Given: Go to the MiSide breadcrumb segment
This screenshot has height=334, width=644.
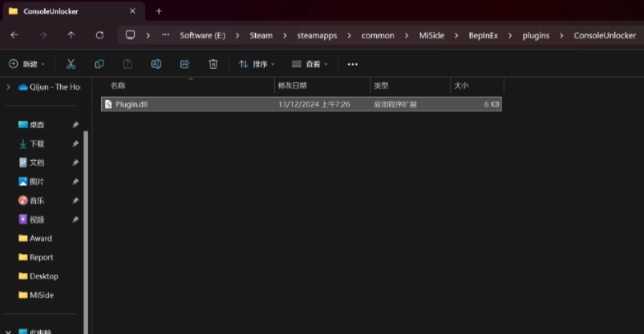Looking at the screenshot, I should [431, 35].
